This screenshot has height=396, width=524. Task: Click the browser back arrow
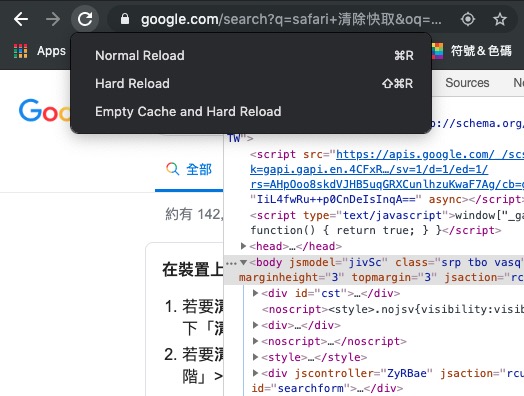click(21, 19)
